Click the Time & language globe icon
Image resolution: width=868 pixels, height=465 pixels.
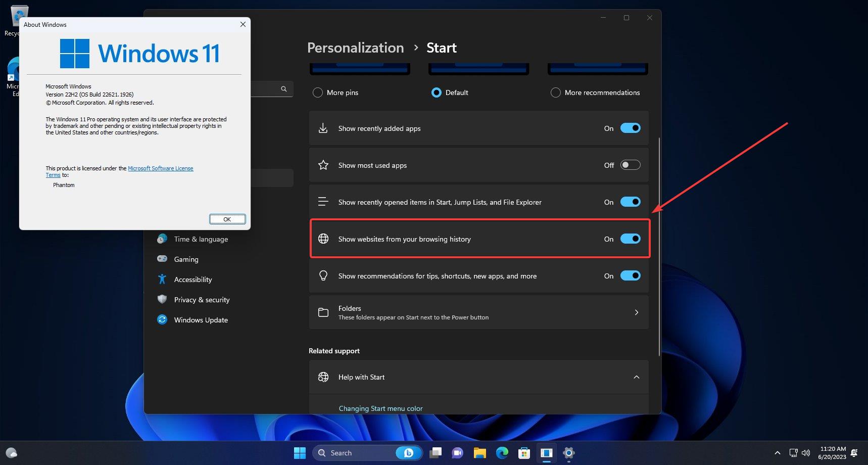tap(162, 239)
